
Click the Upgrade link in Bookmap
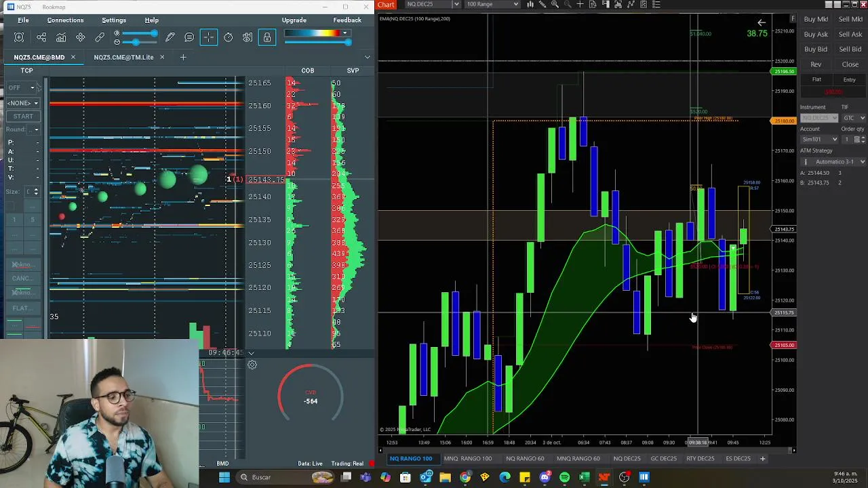[x=294, y=20]
